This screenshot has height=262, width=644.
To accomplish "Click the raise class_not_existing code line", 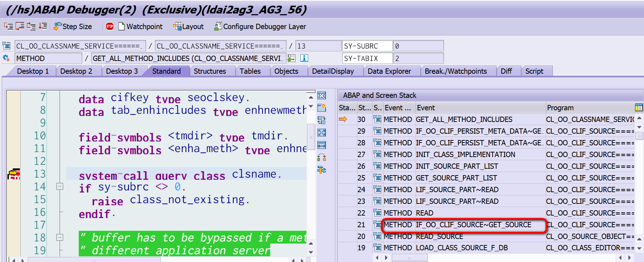I will [x=171, y=200].
